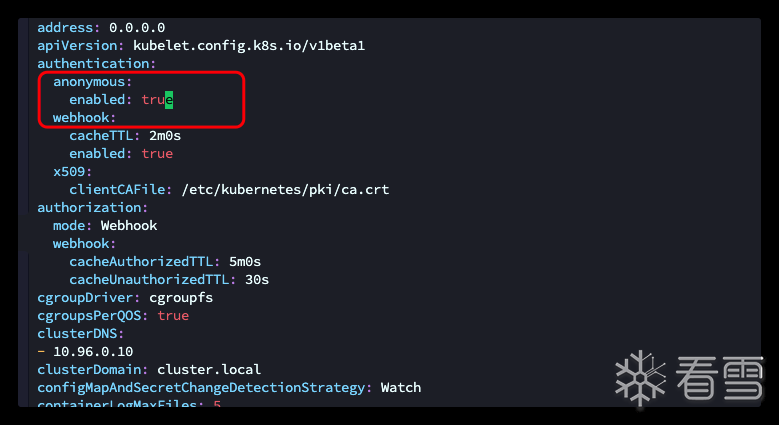Click the Watch strategy value
The image size is (779, 425).
pos(401,388)
